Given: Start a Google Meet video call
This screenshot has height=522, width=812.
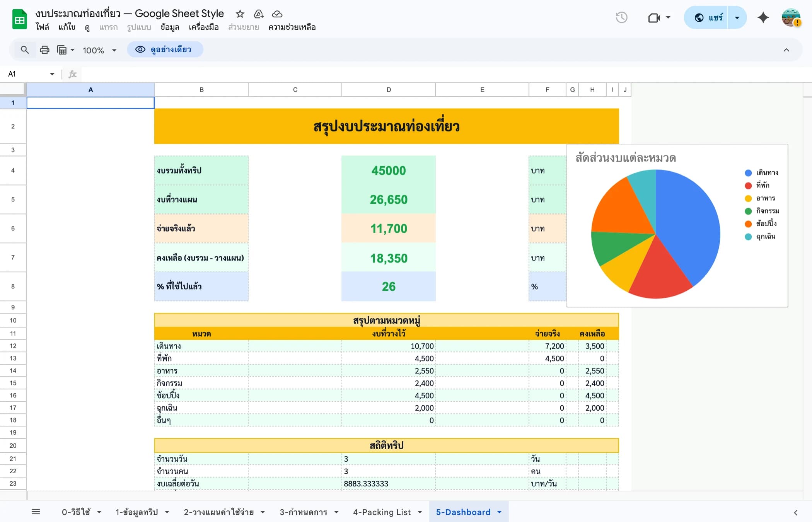Looking at the screenshot, I should tap(654, 17).
